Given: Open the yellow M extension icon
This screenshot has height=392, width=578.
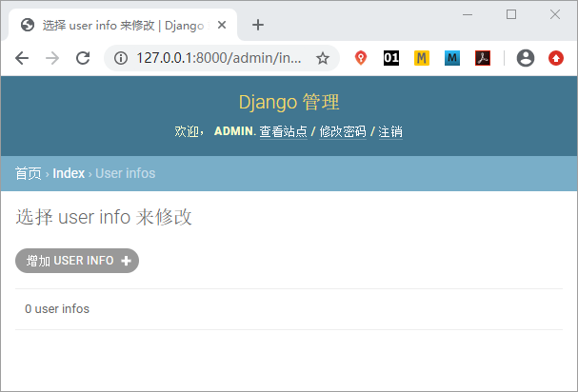Looking at the screenshot, I should 422,58.
